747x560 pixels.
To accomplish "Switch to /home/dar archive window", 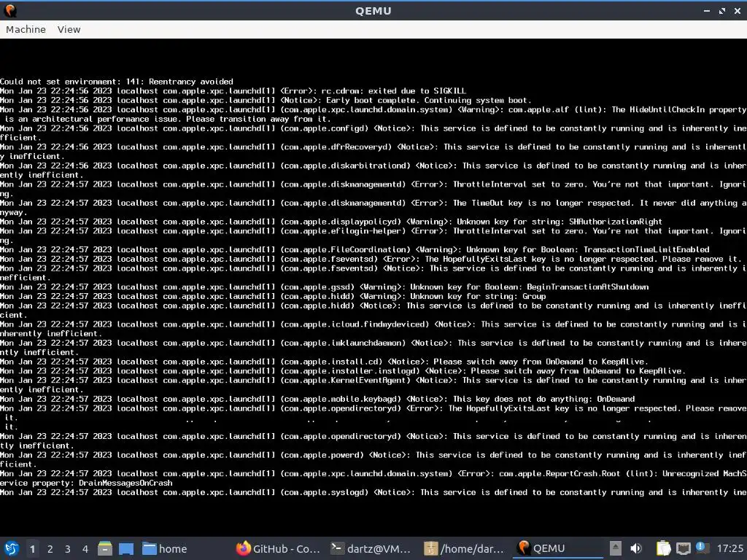I will (x=464, y=548).
